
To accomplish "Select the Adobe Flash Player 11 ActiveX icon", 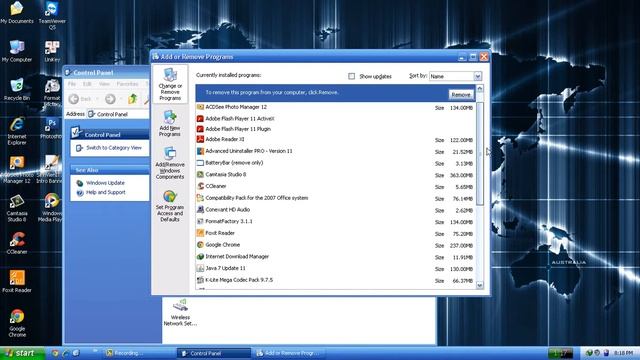I will pyautogui.click(x=200, y=119).
